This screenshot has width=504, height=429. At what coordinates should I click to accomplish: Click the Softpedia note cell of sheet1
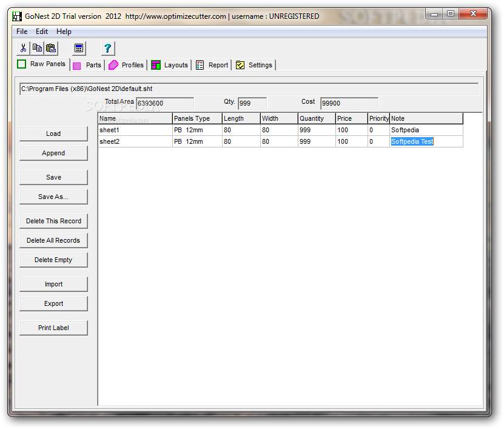click(x=426, y=130)
